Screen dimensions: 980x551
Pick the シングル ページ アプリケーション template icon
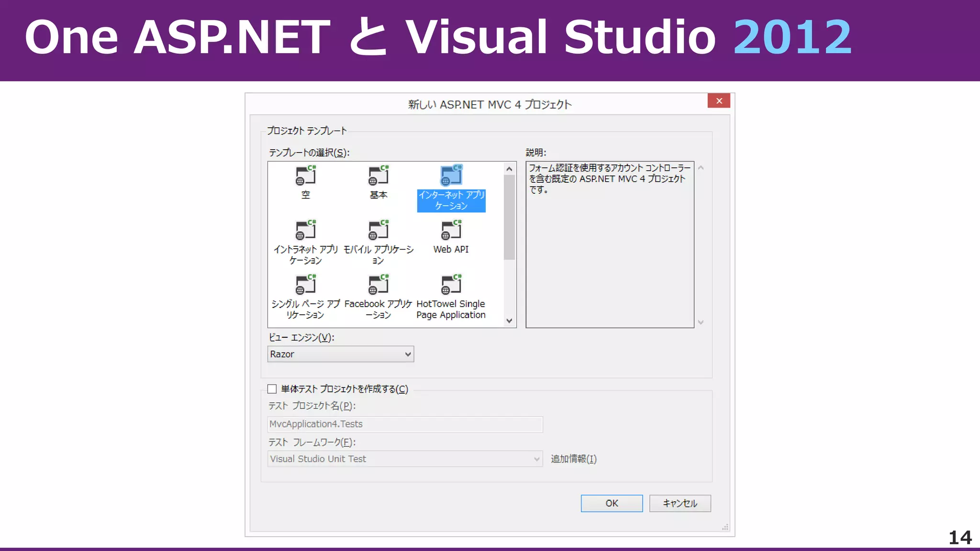pos(305,285)
